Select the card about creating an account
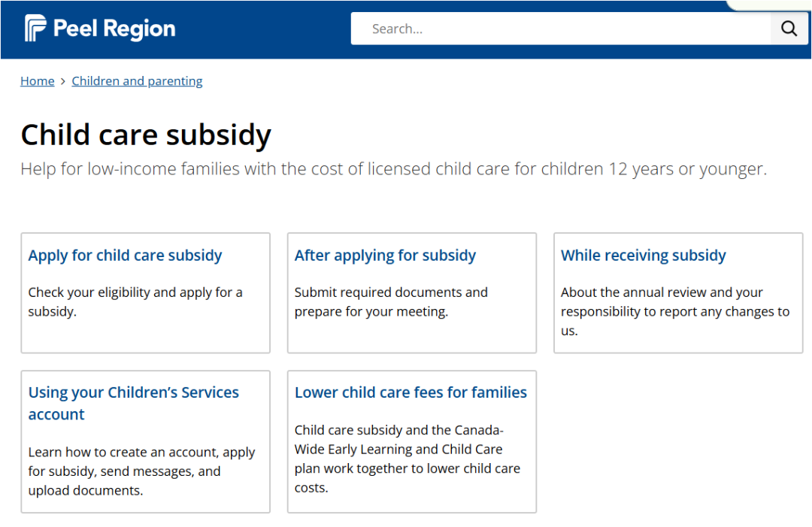Screen dimensions: 812x527 click(146, 441)
